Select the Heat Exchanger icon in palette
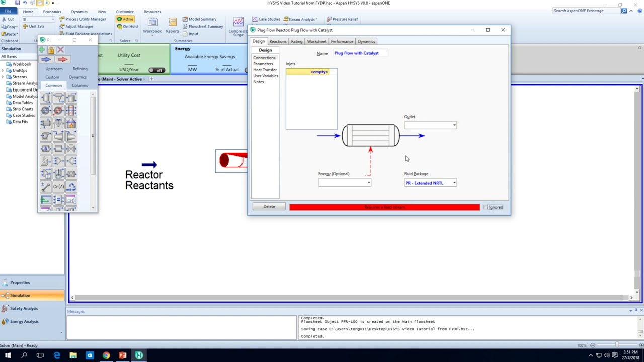 pyautogui.click(x=46, y=123)
